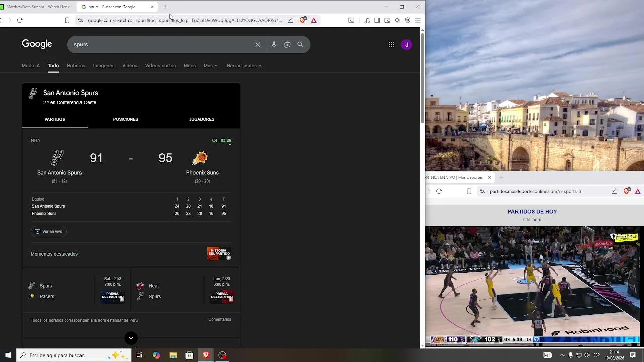This screenshot has width=644, height=362.
Task: Select the JUGADORES tab
Action: (202, 119)
